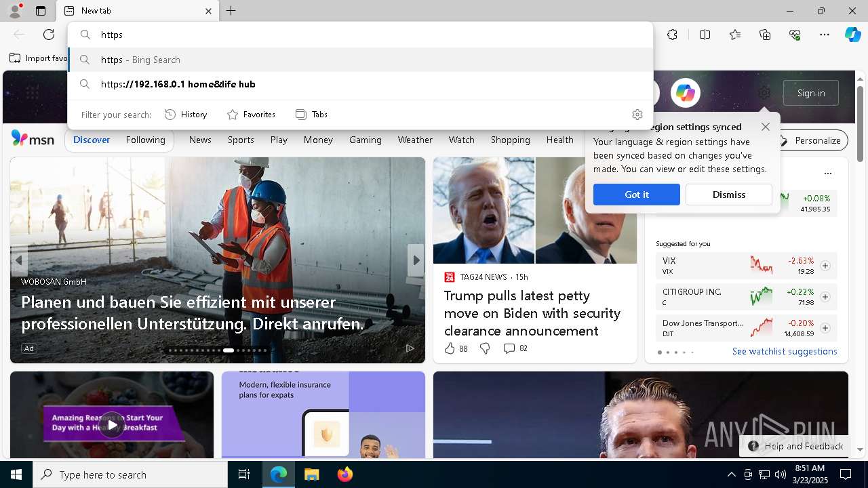Close the region settings synced popup
The image size is (868, 488).
click(x=766, y=127)
